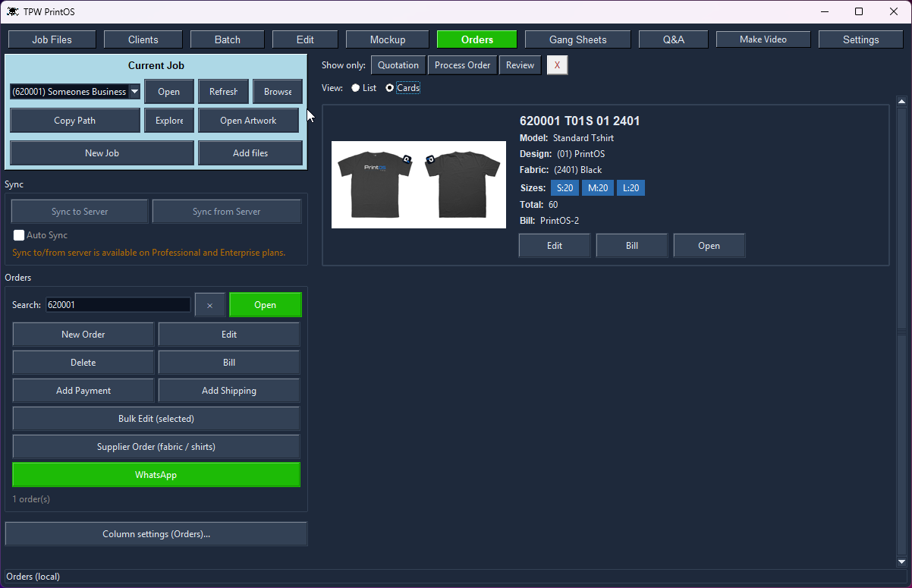Click the Add files button
Viewport: 912px width, 588px height.
[x=250, y=153]
